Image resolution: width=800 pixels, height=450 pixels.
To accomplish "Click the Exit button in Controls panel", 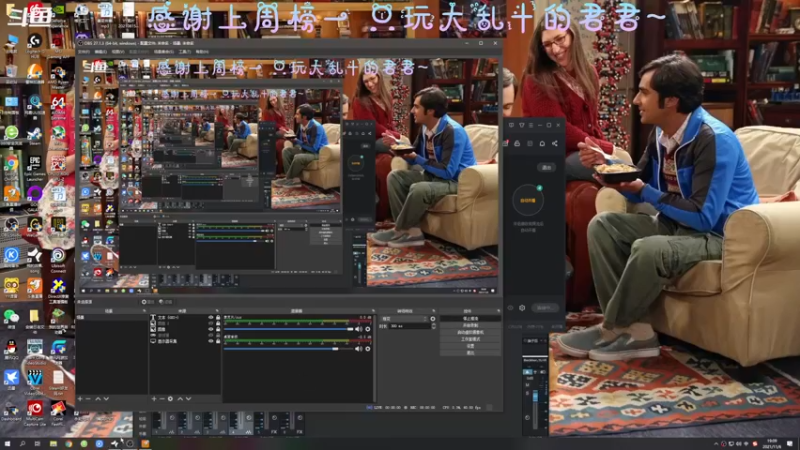I will pyautogui.click(x=470, y=353).
